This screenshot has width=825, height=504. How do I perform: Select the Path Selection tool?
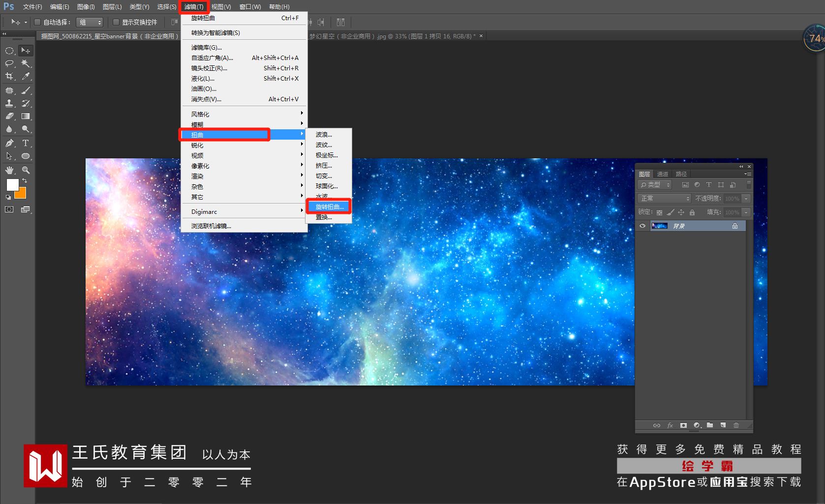pos(9,156)
